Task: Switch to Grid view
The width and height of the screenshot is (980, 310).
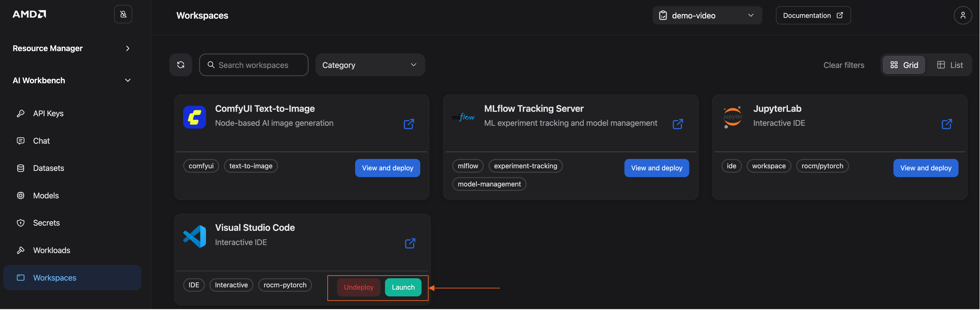Action: (904, 65)
